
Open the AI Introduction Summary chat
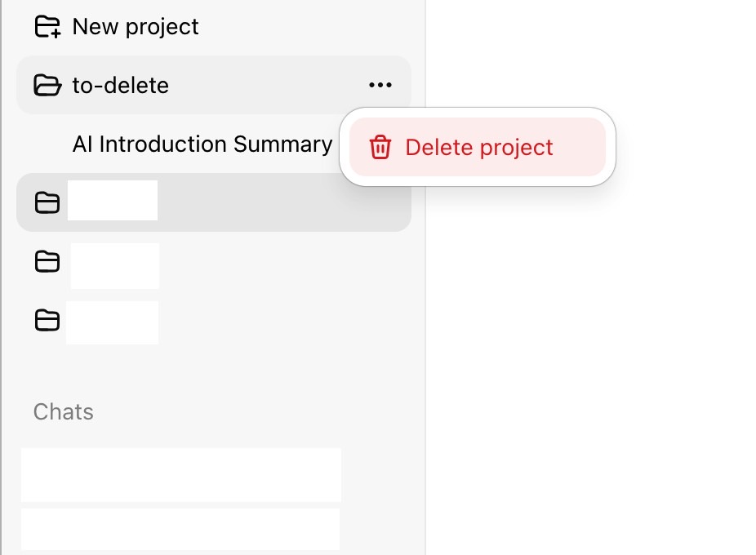click(202, 144)
